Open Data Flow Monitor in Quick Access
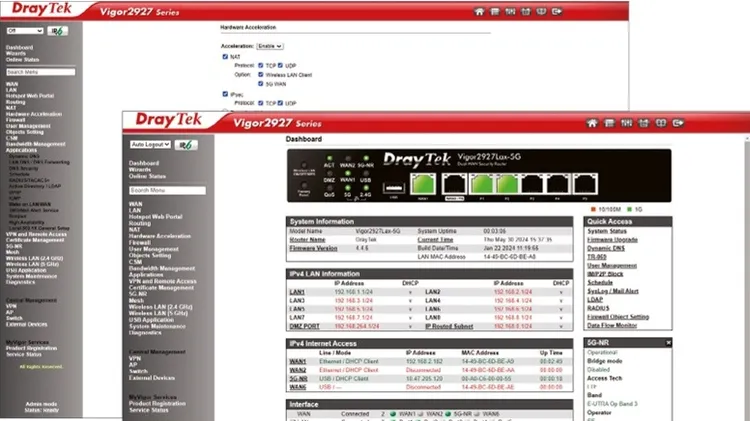The image size is (750, 421). pyautogui.click(x=612, y=325)
